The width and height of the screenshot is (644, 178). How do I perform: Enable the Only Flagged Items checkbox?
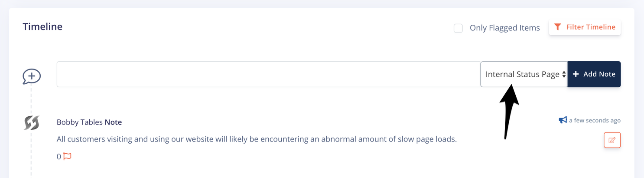(x=458, y=28)
